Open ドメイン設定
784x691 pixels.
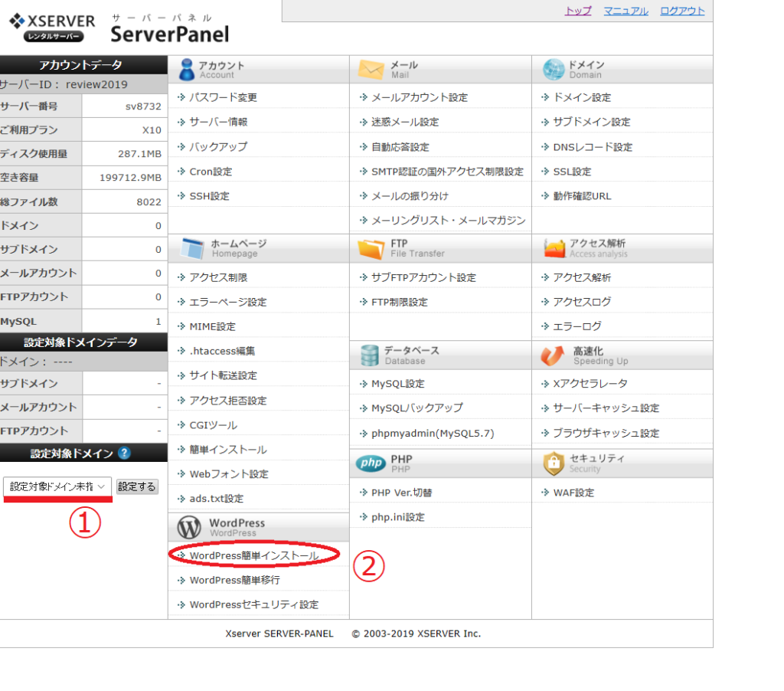(582, 97)
